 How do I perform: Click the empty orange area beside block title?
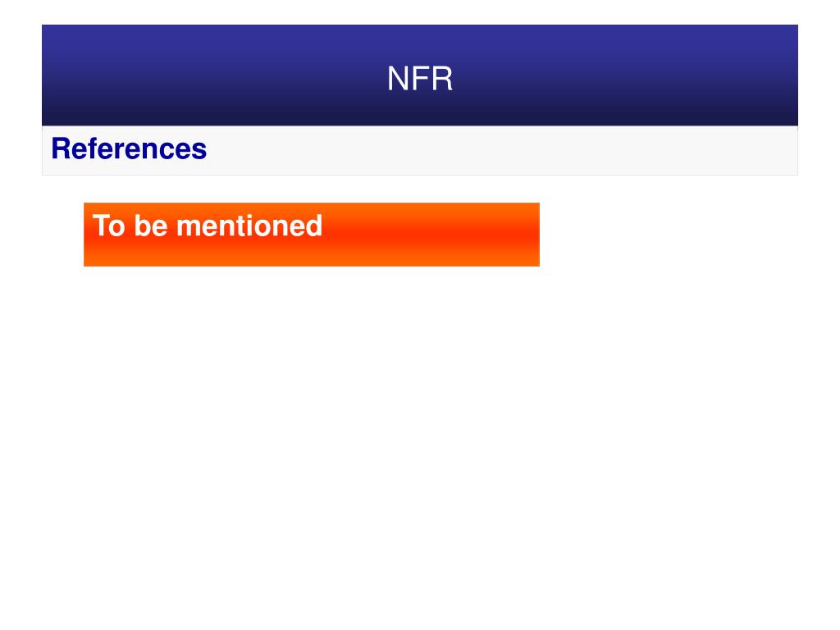428,226
